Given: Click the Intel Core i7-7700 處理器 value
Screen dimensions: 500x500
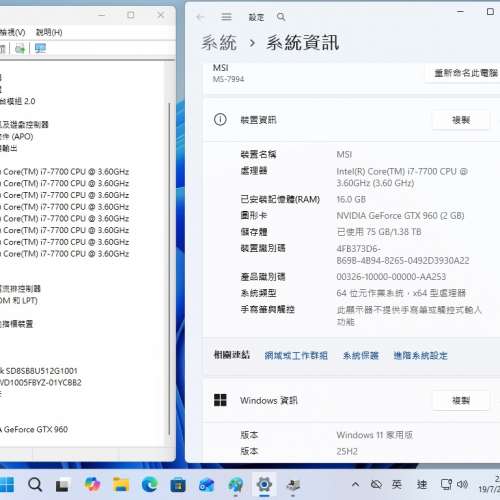Looking at the screenshot, I should point(402,177).
